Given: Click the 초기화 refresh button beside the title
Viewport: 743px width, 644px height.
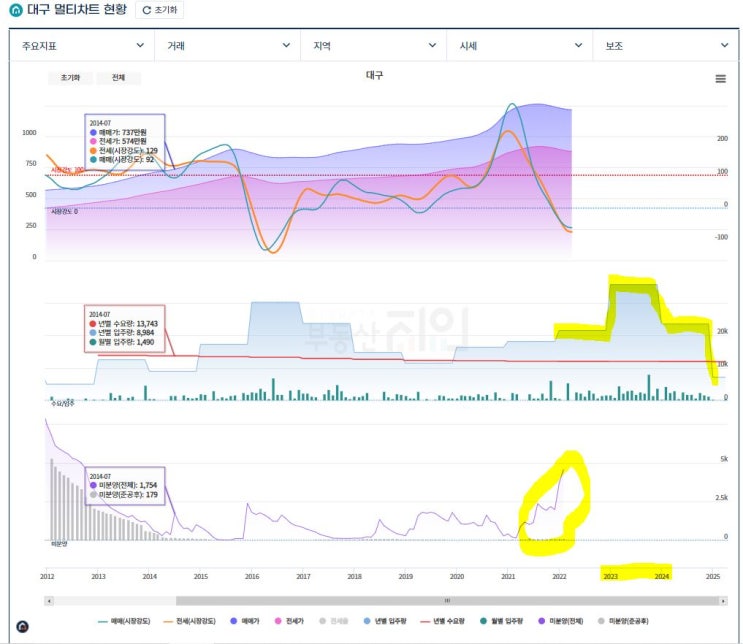Looking at the screenshot, I should 160,10.
